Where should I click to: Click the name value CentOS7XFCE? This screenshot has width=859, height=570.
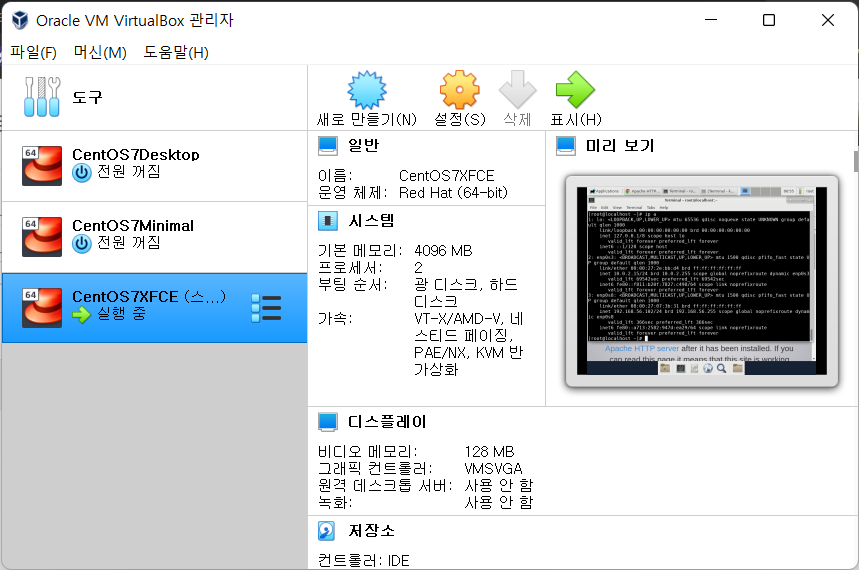point(446,176)
